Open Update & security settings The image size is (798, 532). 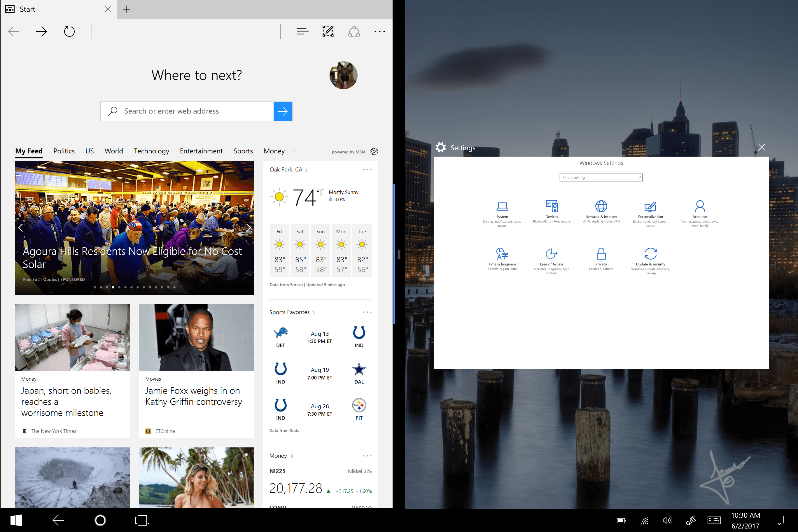point(650,261)
